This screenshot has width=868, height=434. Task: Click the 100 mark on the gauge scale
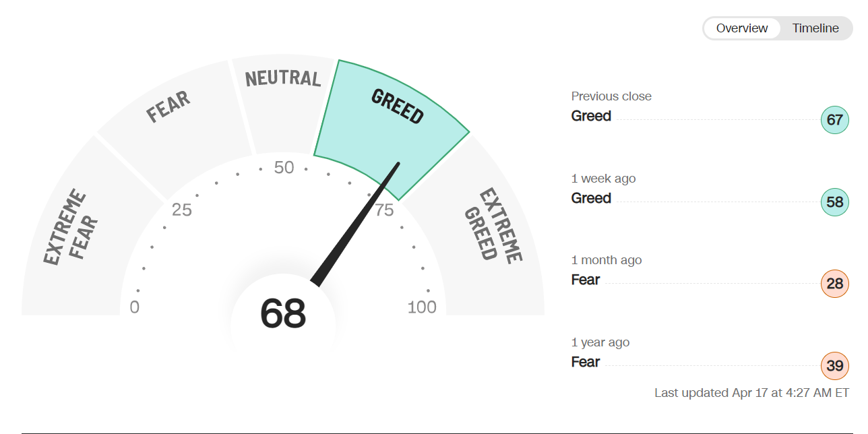tap(422, 307)
